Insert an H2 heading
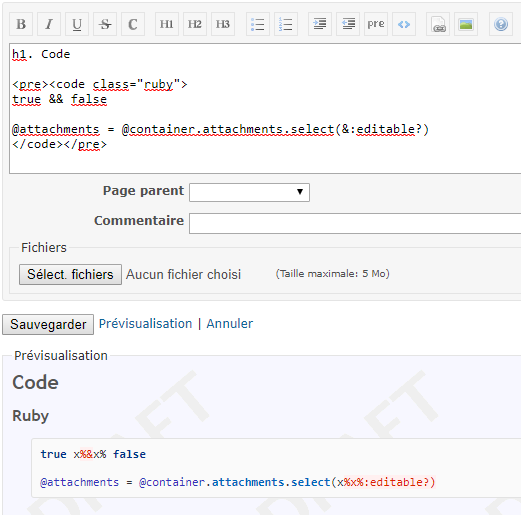Viewport: 521px width, 515px height. 195,24
